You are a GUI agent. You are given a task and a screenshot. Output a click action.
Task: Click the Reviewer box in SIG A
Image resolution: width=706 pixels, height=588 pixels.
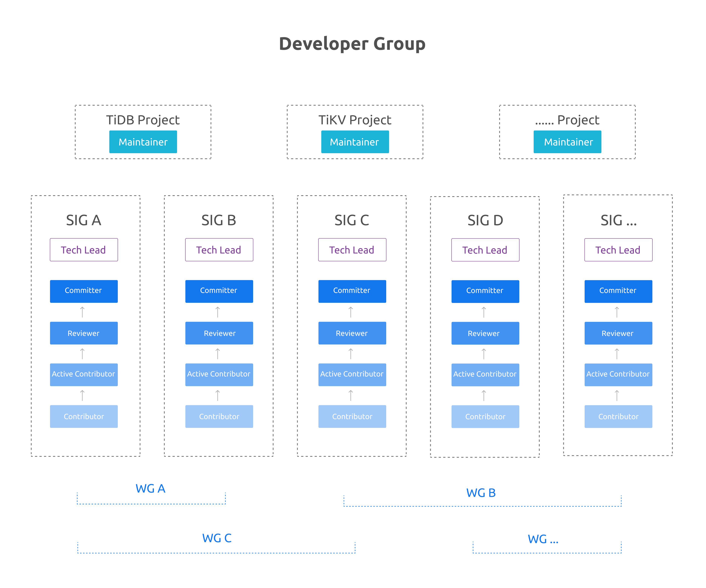(84, 333)
